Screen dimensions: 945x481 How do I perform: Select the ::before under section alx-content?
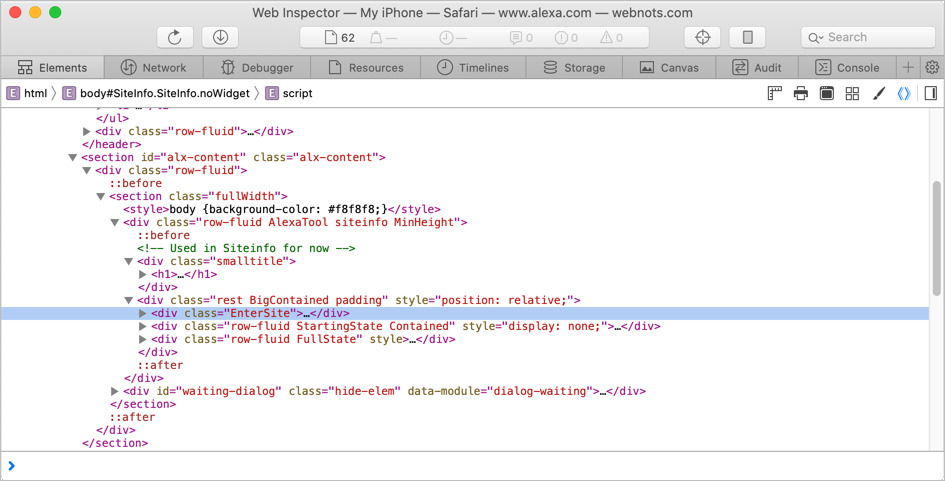136,183
